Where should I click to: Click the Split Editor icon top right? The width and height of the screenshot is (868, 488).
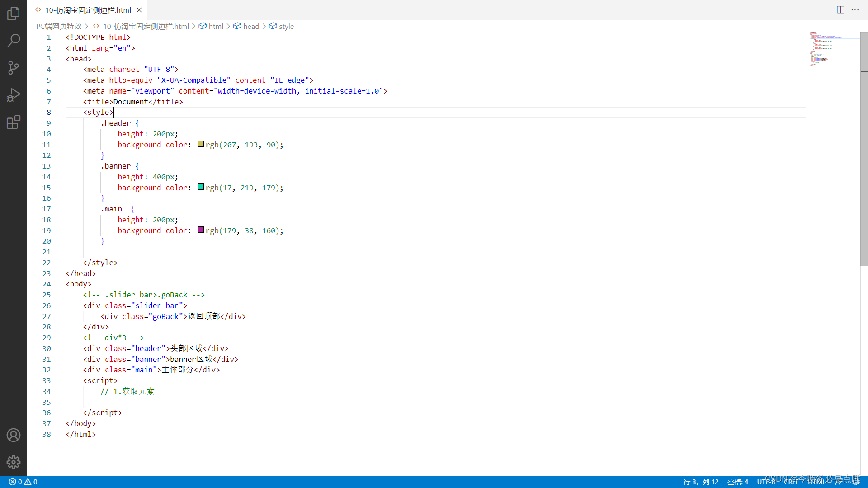840,9
